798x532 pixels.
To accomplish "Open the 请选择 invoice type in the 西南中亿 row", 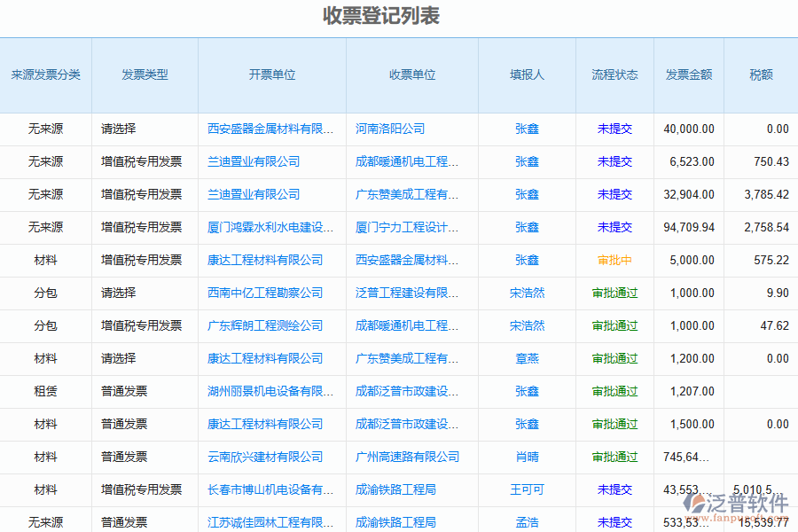I will click(119, 293).
